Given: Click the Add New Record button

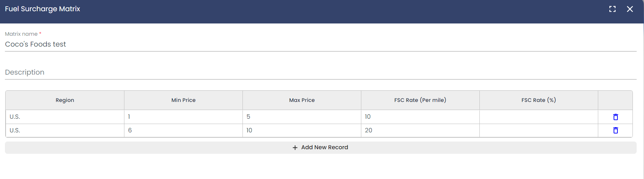Looking at the screenshot, I should [x=320, y=147].
